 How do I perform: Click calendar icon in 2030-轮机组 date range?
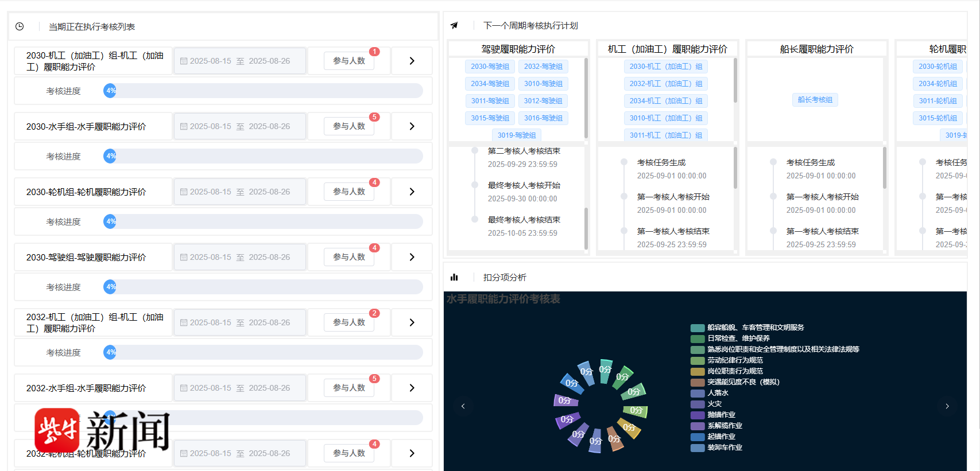coord(184,192)
